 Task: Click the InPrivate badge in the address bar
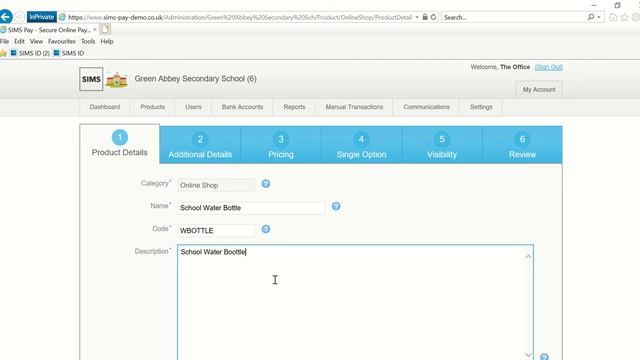coord(42,17)
